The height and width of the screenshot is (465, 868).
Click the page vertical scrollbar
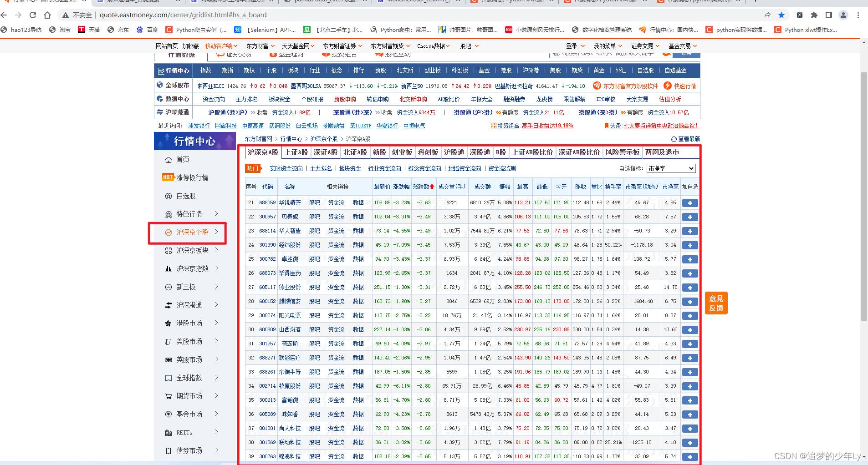[x=864, y=196]
